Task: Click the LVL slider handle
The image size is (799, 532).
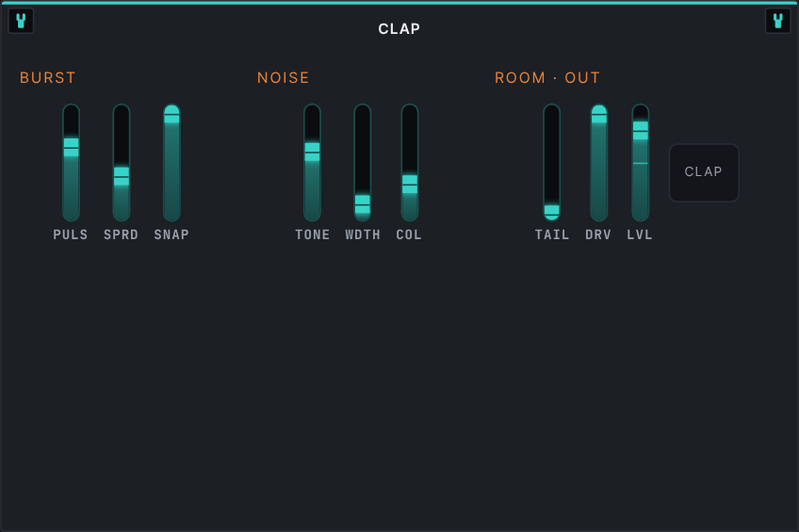Action: pyautogui.click(x=641, y=130)
